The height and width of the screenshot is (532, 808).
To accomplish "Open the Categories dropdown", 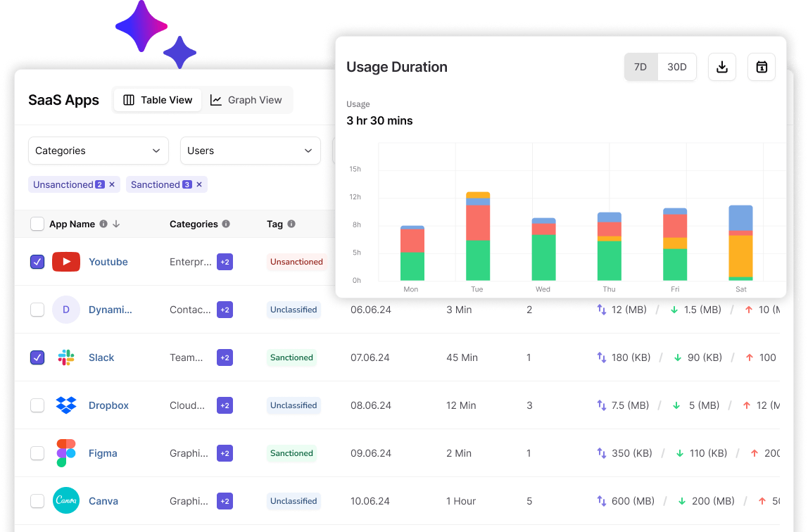I will 99,151.
